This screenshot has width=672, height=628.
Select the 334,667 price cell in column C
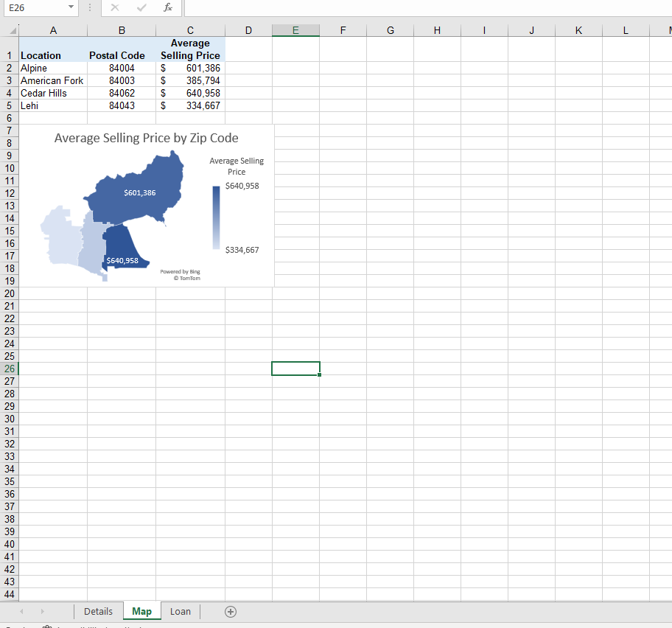[x=190, y=105]
